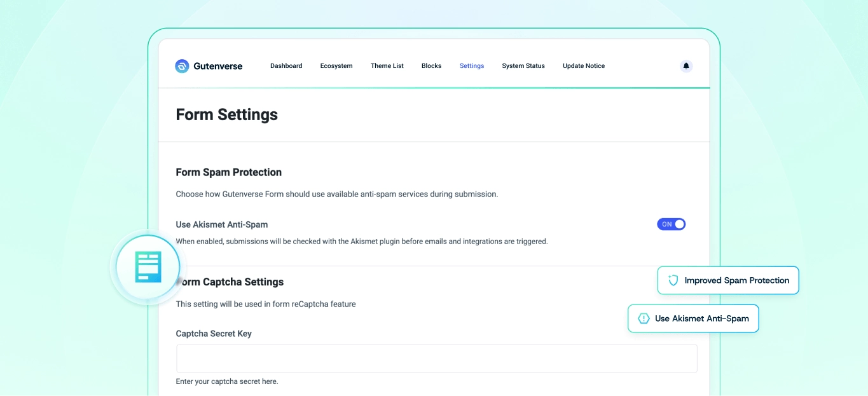The image size is (868, 396).
Task: Click the Use Akismet Anti-Spam label
Action: coord(222,224)
